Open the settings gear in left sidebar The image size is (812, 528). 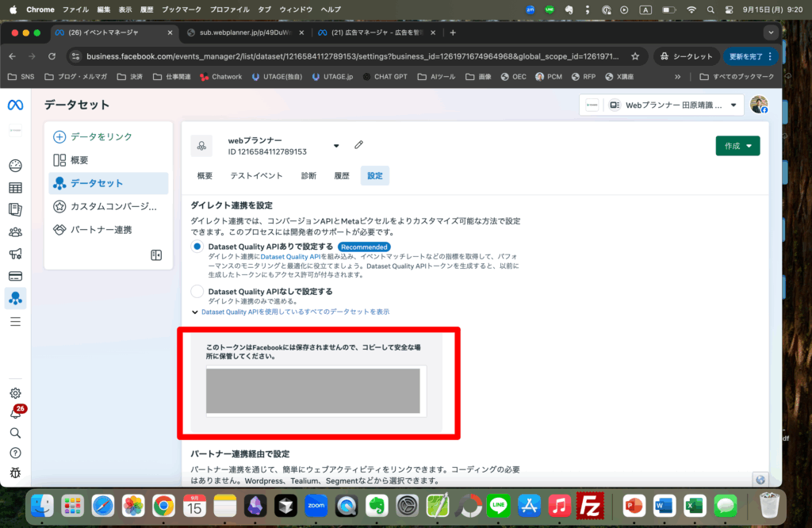click(x=16, y=393)
